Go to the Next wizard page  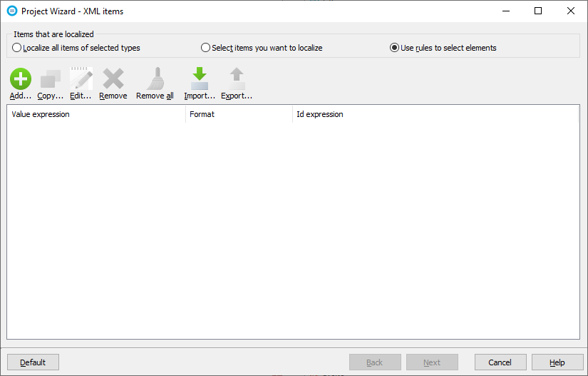click(x=432, y=362)
